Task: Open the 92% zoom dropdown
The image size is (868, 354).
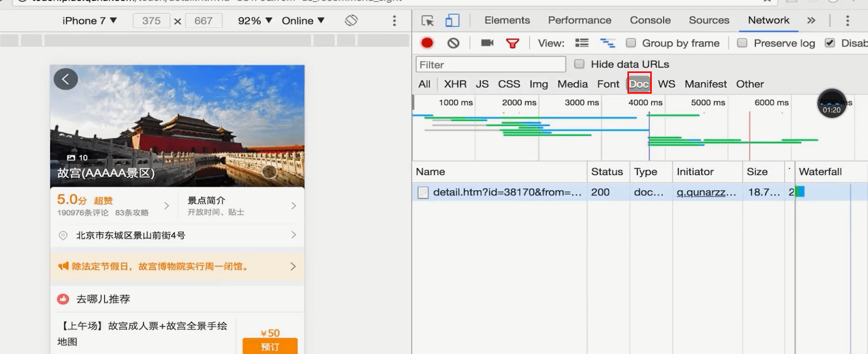Action: (x=255, y=21)
